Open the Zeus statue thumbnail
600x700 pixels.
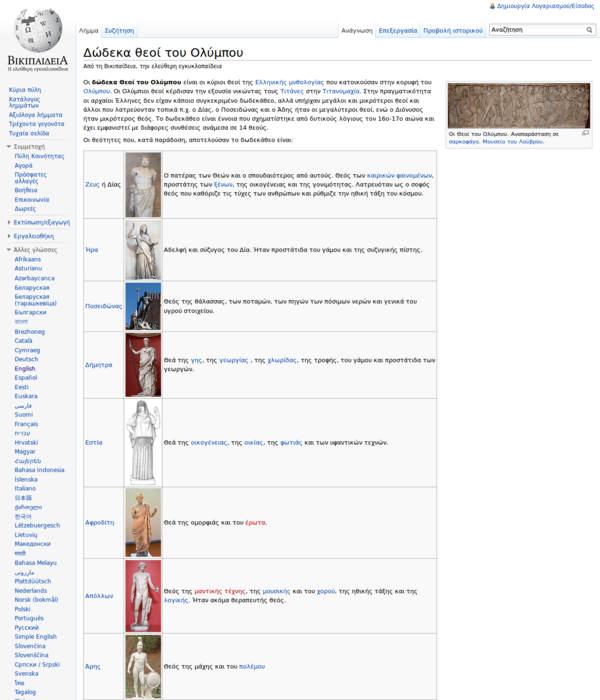pos(143,185)
